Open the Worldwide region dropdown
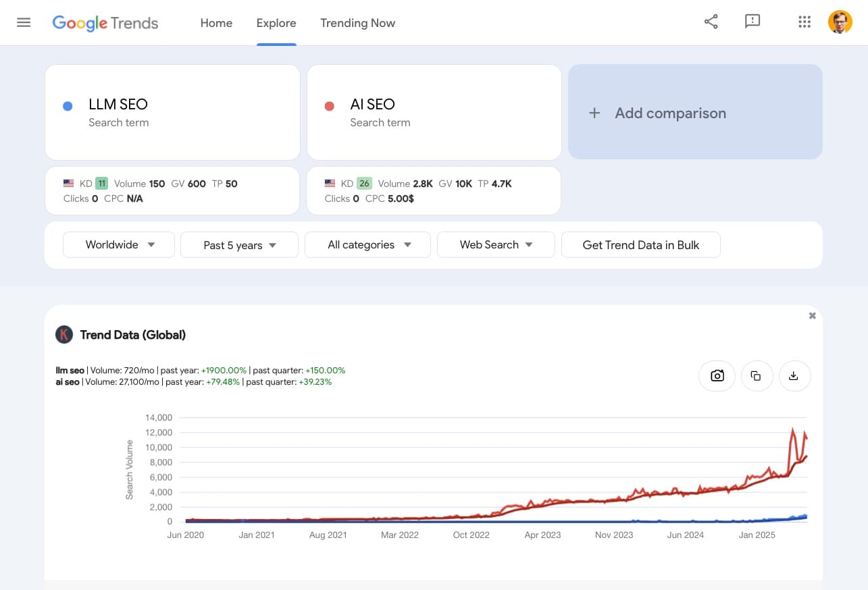This screenshot has width=868, height=590. pyautogui.click(x=119, y=244)
